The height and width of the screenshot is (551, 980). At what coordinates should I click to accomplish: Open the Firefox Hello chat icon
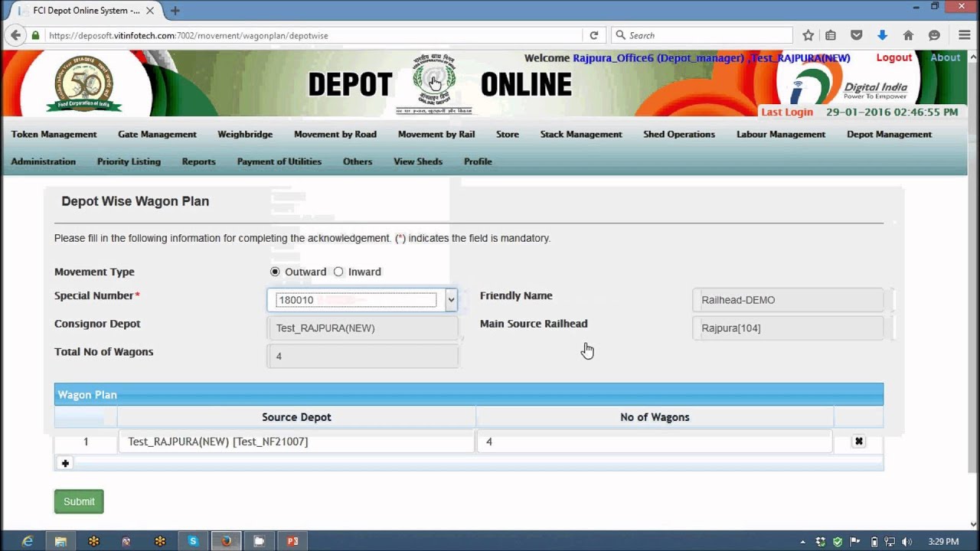[934, 35]
